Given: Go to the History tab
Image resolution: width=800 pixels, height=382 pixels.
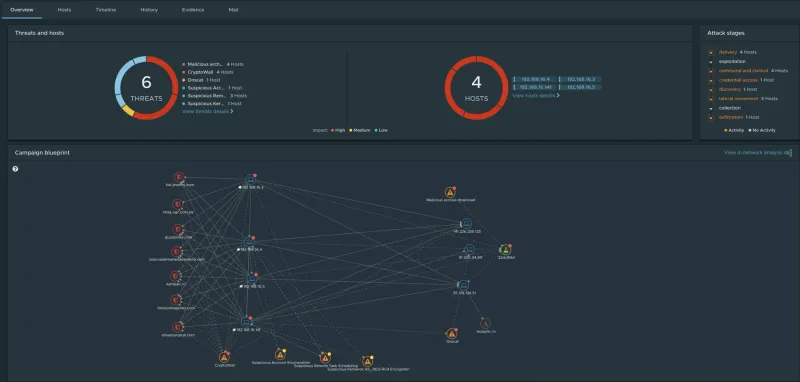Looking at the screenshot, I should tap(149, 10).
